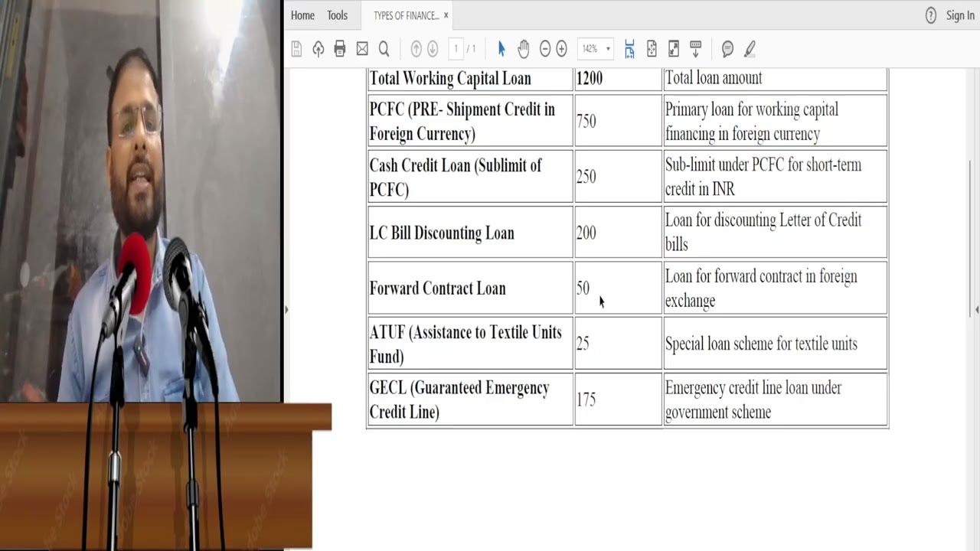This screenshot has width=980, height=551.
Task: Click the Read mode keyboard-arrow icon
Action: tap(696, 49)
